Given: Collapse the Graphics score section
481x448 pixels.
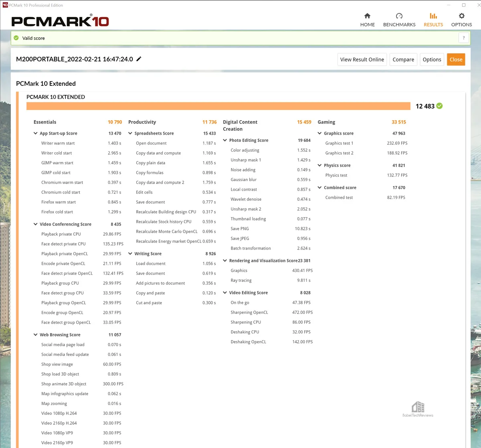Looking at the screenshot, I should [x=319, y=133].
